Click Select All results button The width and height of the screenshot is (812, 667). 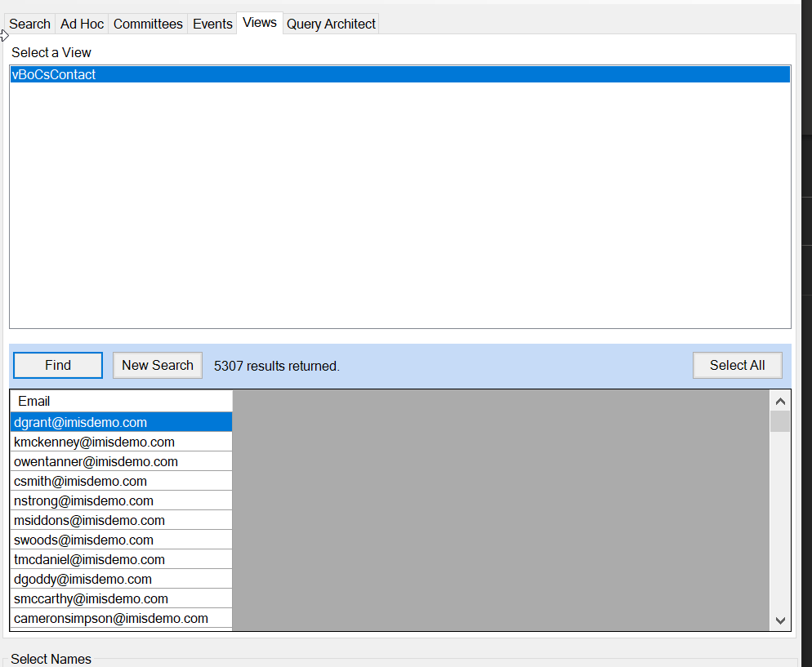pos(737,366)
